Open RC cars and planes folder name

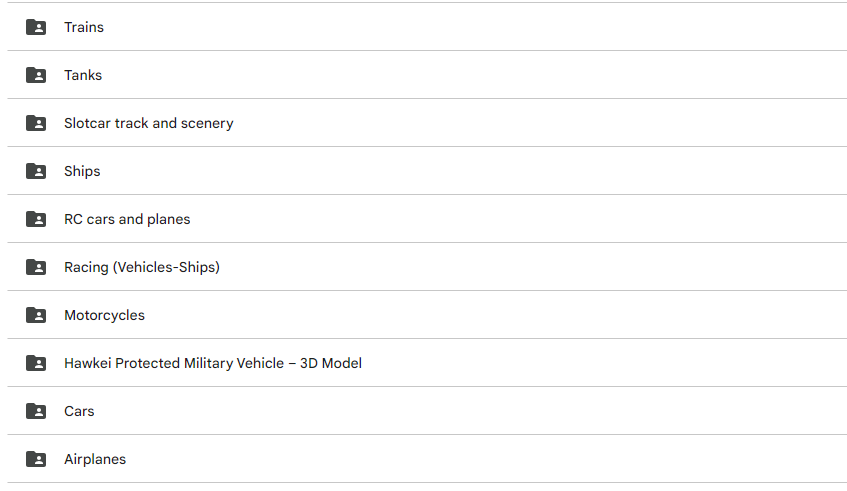(127, 219)
